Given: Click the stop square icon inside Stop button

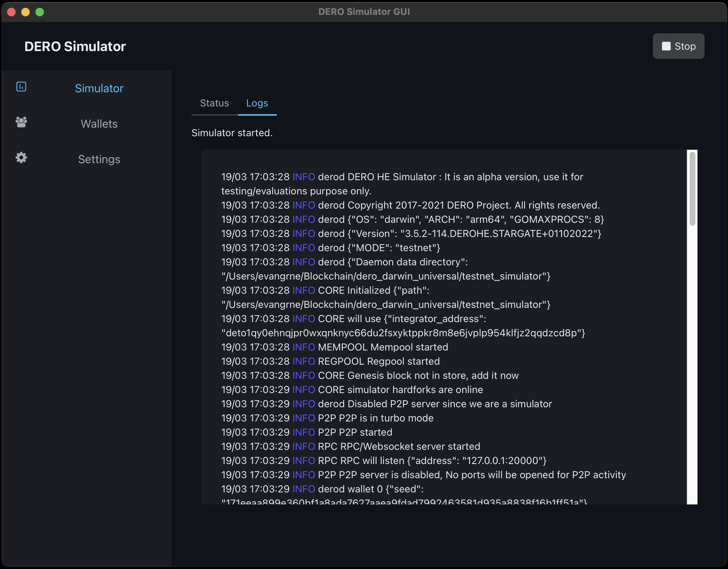Looking at the screenshot, I should tap(666, 46).
